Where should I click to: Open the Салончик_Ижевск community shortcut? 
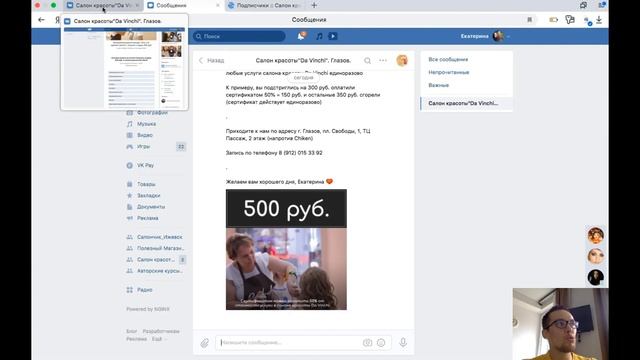(159, 237)
